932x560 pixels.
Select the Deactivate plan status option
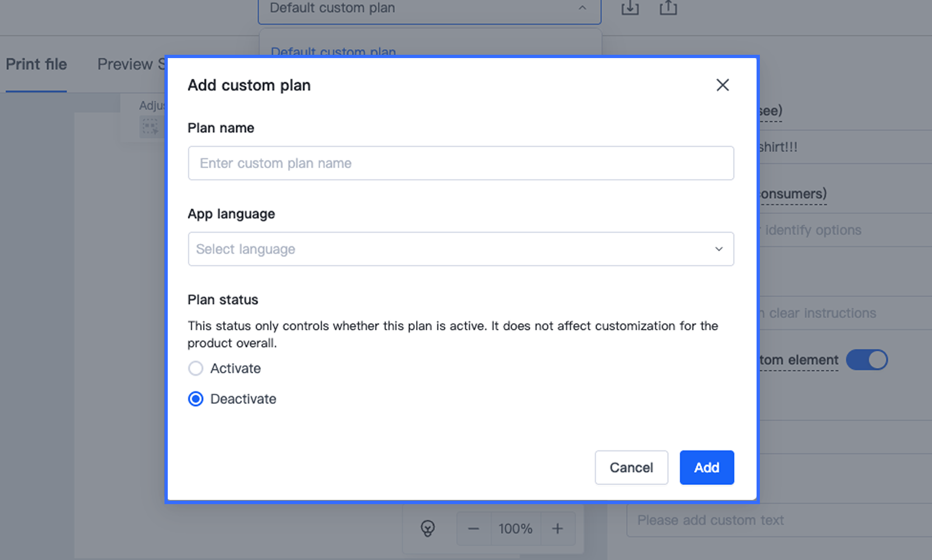point(196,399)
